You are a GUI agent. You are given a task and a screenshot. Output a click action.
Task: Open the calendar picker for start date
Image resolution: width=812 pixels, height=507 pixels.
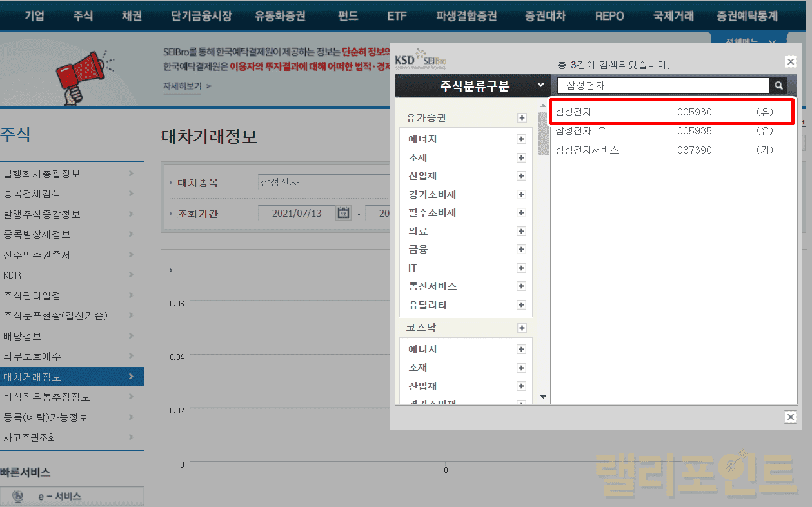[x=343, y=213]
